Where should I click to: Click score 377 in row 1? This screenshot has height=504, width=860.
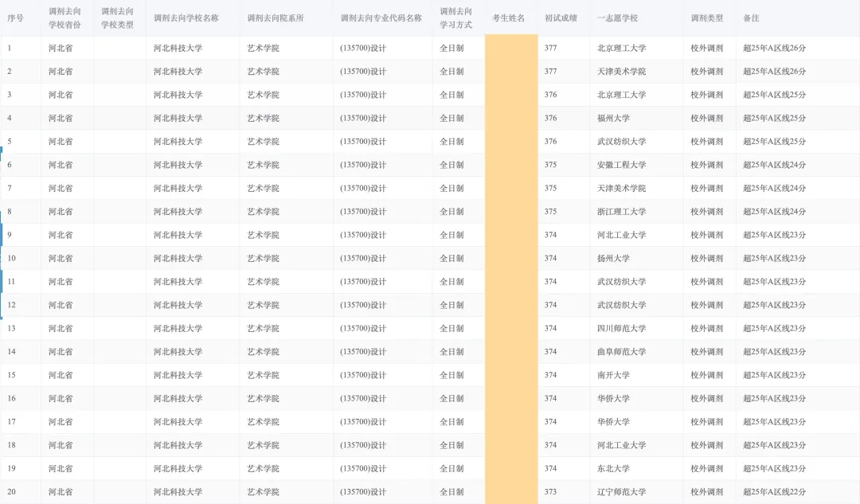tap(551, 49)
